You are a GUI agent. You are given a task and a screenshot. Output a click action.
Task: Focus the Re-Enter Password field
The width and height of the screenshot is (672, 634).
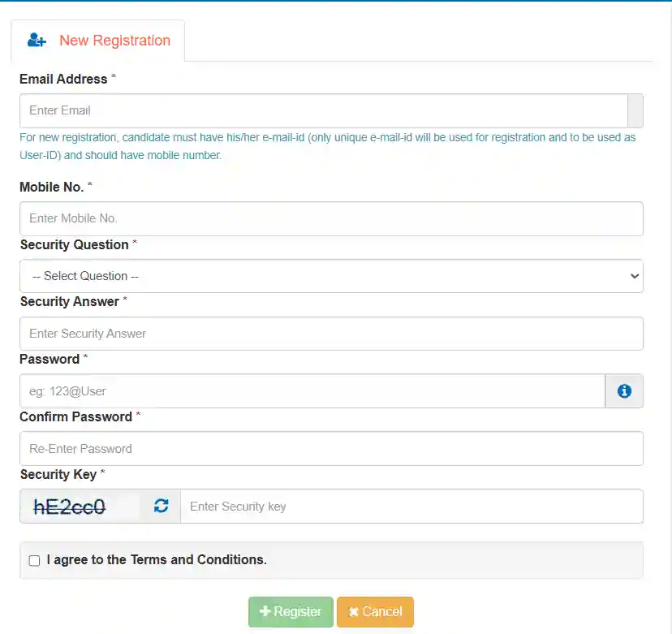pyautogui.click(x=331, y=448)
